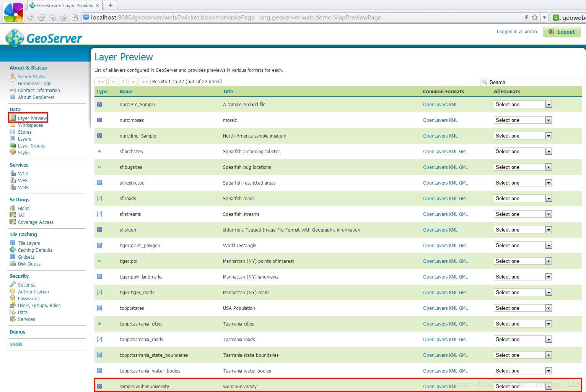Click the Styles palette icon
Viewport: 586px width, 392px height.
pos(13,152)
